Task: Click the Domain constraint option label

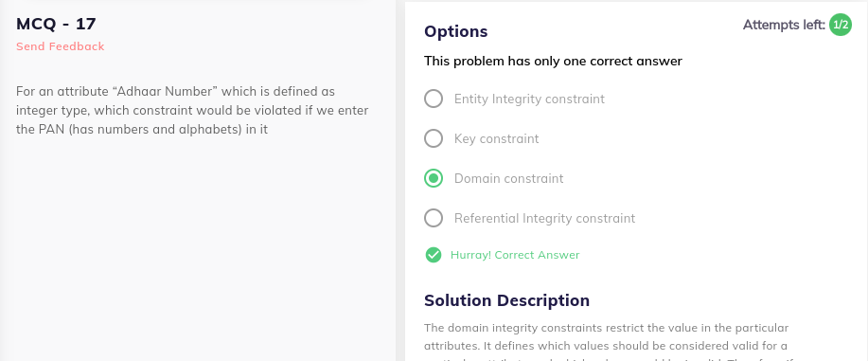Action: click(x=508, y=178)
